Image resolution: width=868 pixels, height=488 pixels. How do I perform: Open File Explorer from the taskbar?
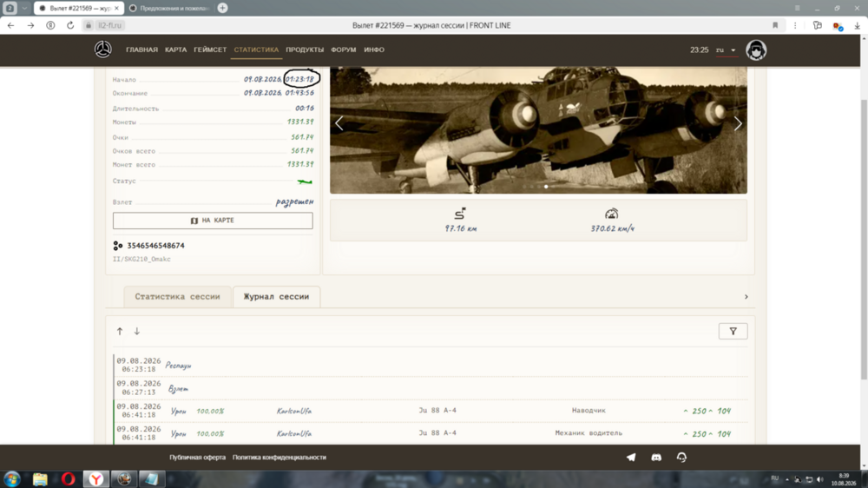[x=40, y=478]
